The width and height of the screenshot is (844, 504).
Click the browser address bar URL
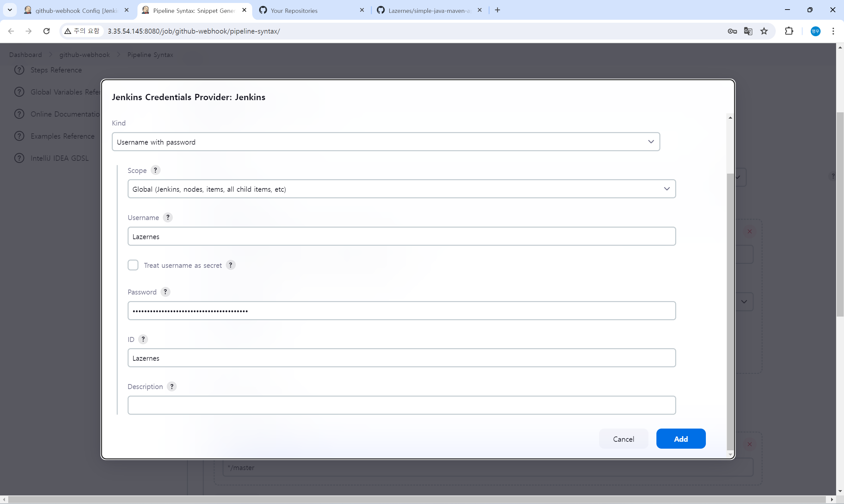(194, 31)
